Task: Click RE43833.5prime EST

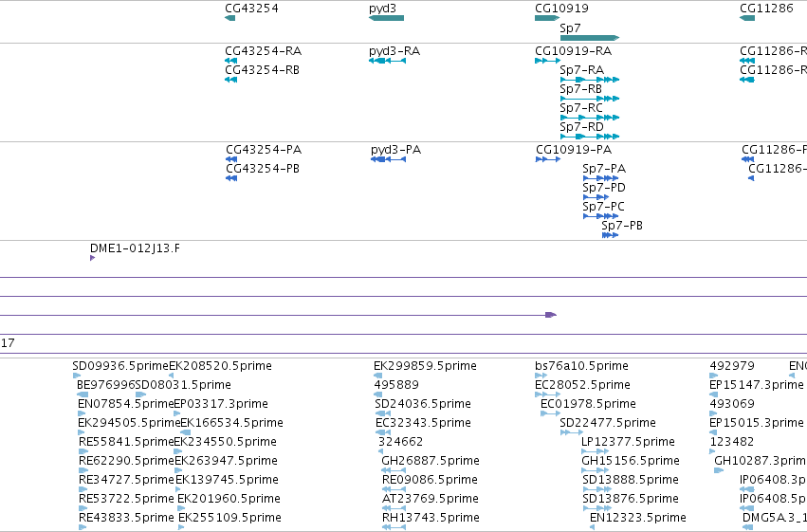Action: click(x=126, y=519)
